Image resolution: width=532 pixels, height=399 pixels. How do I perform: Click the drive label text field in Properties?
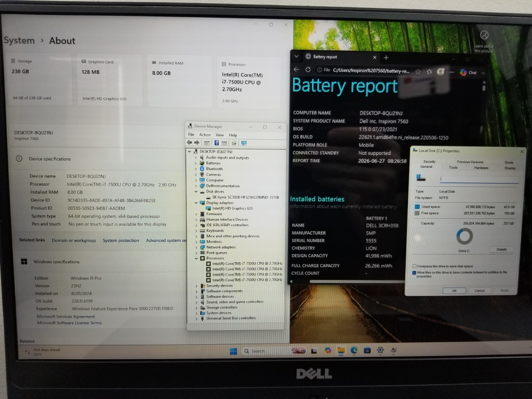(x=479, y=179)
